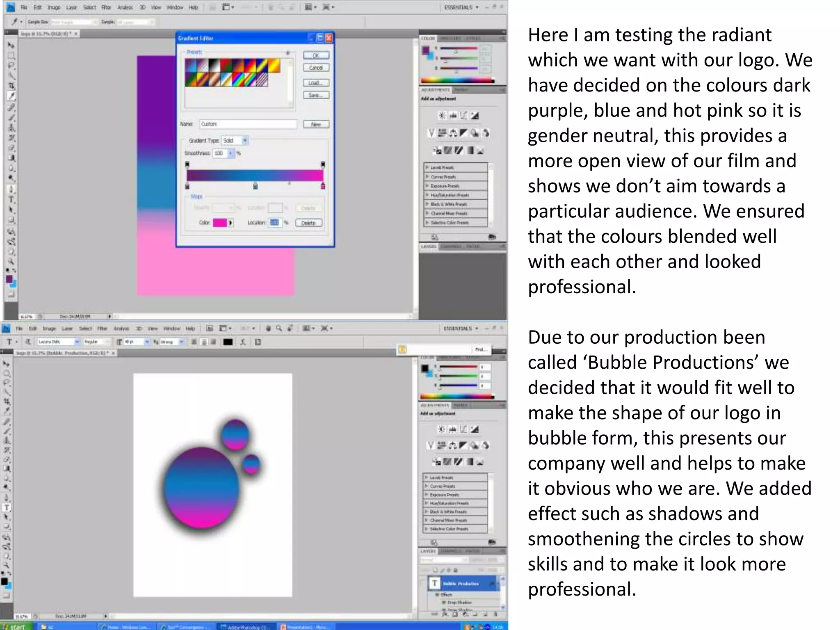Click the warp text icon in options bar
Image resolution: width=840 pixels, height=630 pixels.
(x=243, y=342)
